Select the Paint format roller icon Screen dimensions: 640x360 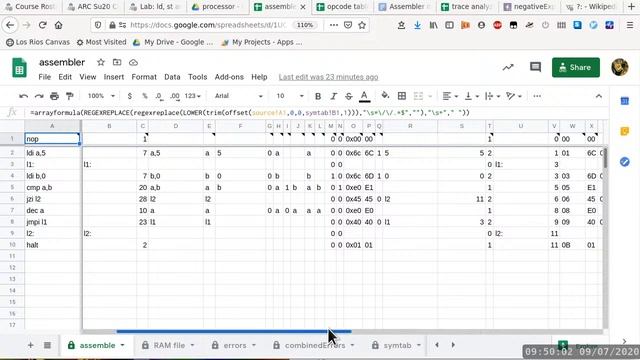click(x=70, y=96)
